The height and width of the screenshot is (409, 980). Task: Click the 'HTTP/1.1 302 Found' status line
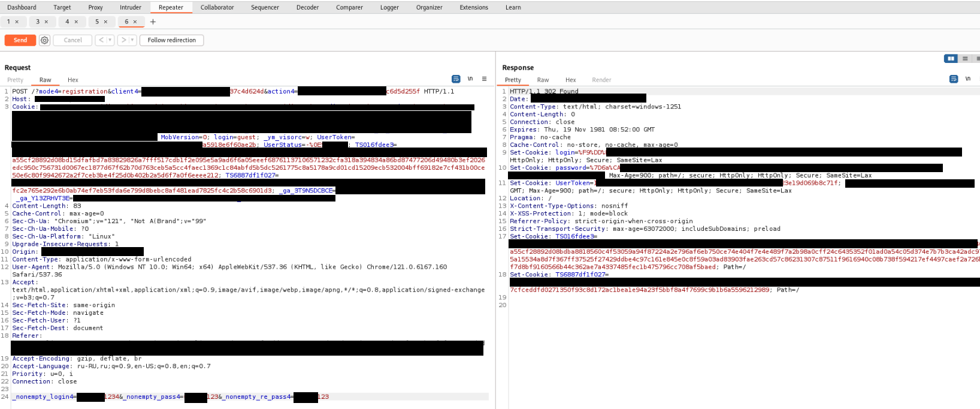[x=544, y=91]
